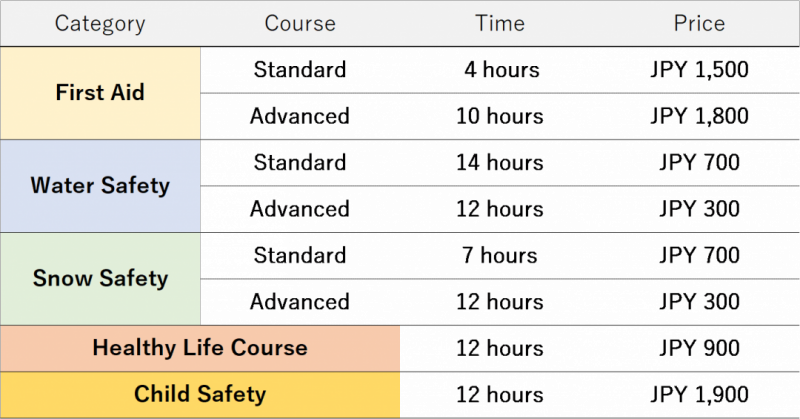This screenshot has height=419, width=800.
Task: Select First Aid Standard's price cell
Action: coord(699,70)
